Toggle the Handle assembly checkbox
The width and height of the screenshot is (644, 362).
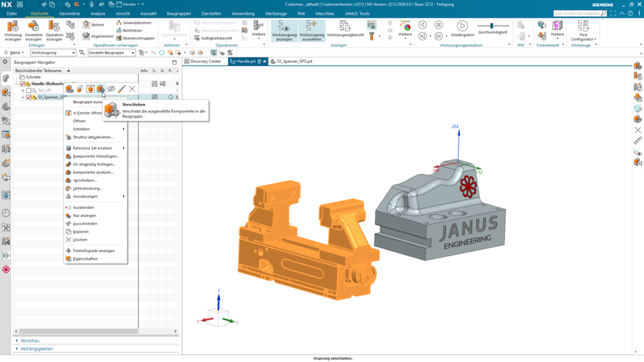pos(22,84)
